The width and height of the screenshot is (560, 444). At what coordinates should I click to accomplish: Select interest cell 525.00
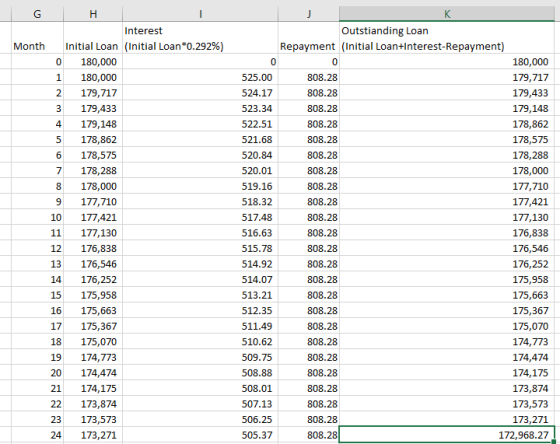point(200,77)
